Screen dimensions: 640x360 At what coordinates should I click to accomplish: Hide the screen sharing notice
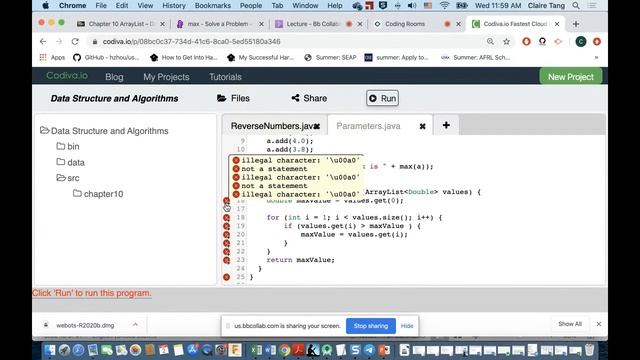pyautogui.click(x=407, y=326)
